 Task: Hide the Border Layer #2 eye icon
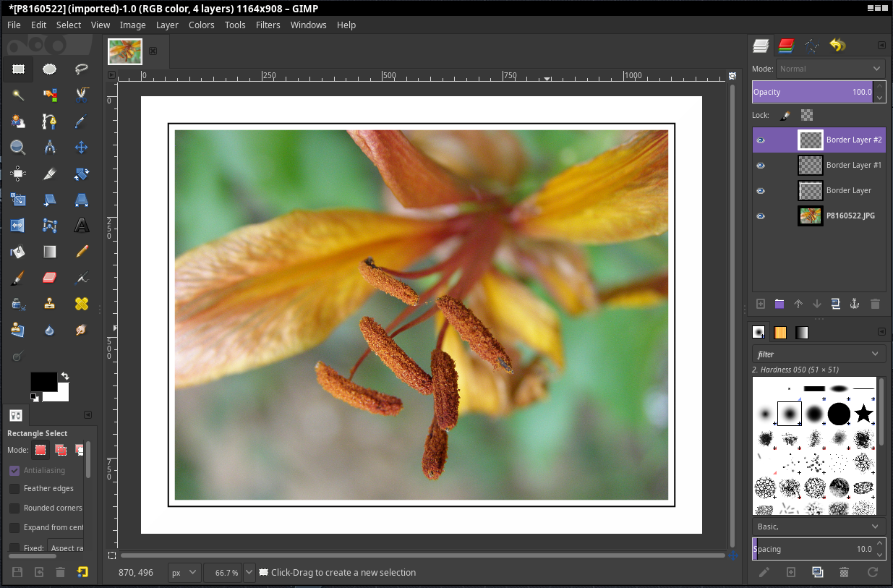(760, 140)
